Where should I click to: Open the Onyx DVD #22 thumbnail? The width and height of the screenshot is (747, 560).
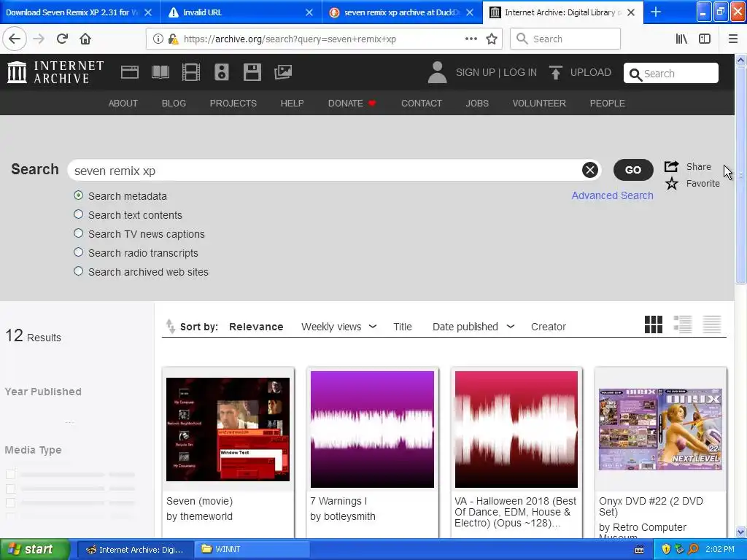point(660,429)
